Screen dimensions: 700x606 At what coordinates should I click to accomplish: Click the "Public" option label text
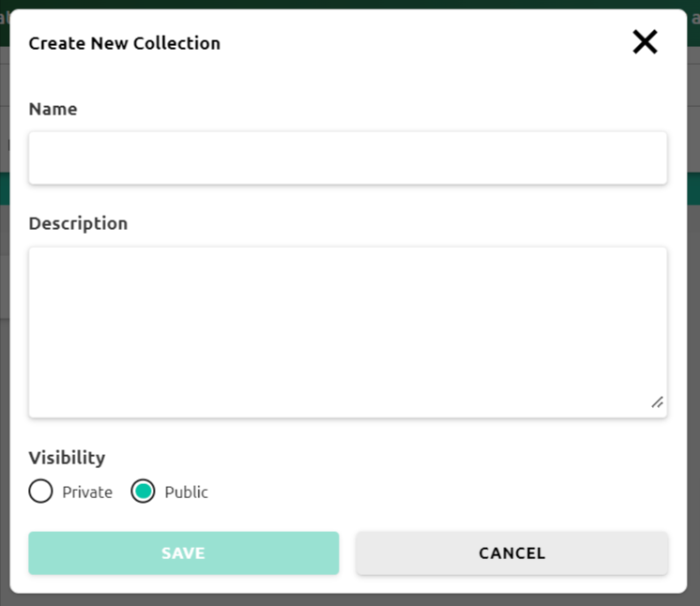(186, 492)
